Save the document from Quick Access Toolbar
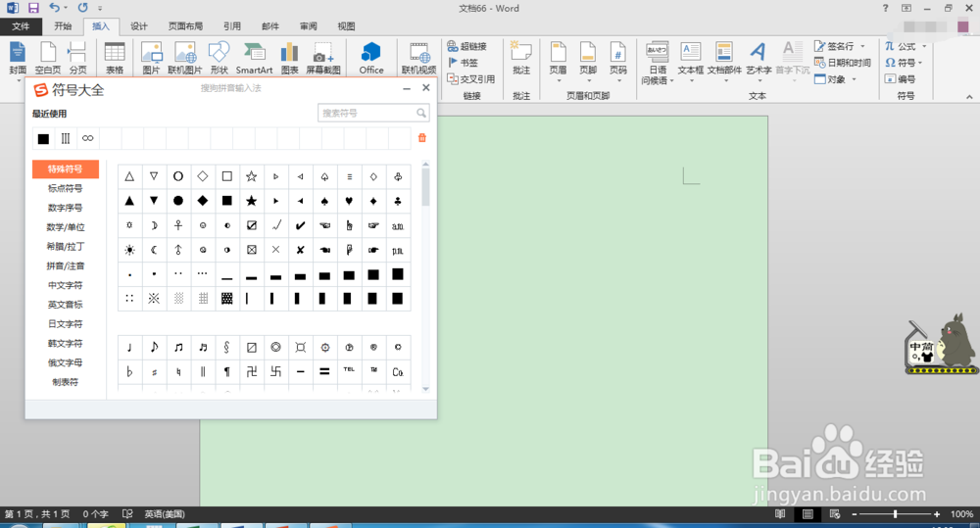This screenshot has width=980, height=528. pos(33,8)
